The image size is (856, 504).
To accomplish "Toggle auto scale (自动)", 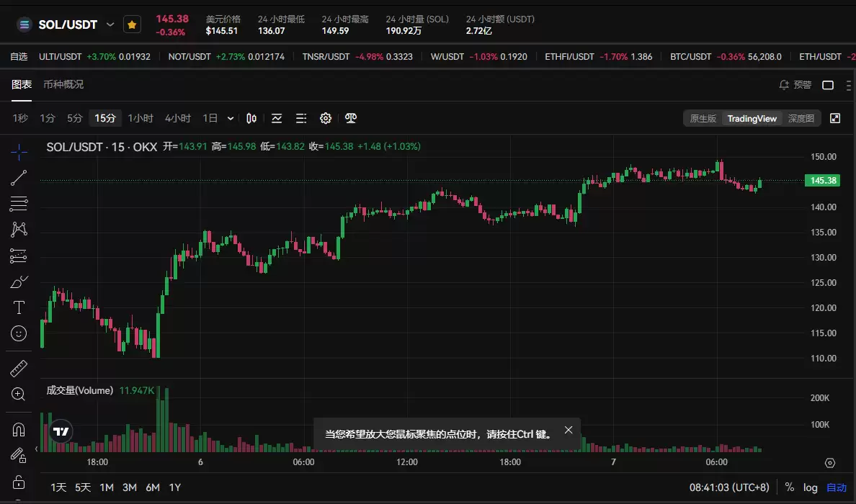I will coord(837,487).
